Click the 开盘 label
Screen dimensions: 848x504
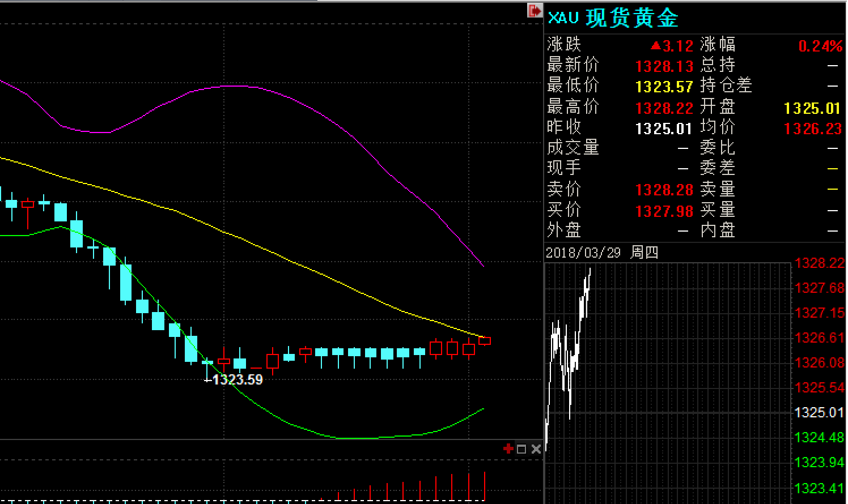point(718,106)
